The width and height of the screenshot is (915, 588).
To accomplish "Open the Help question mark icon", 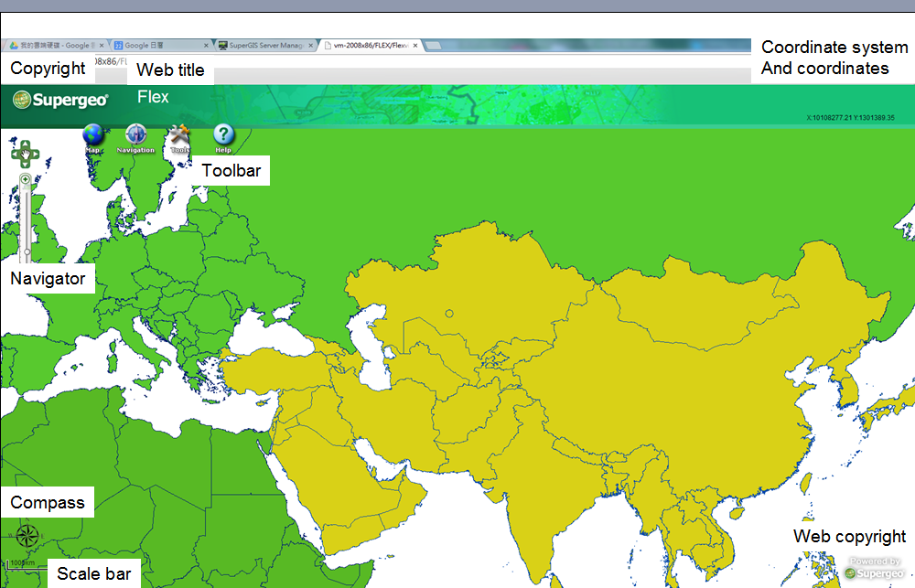I will (223, 135).
